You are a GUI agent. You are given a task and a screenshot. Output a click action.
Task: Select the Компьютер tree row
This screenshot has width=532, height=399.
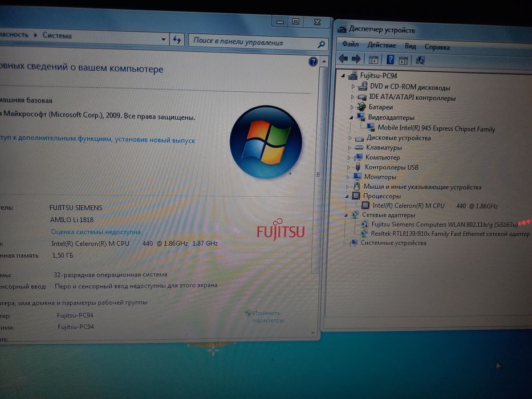tap(383, 157)
